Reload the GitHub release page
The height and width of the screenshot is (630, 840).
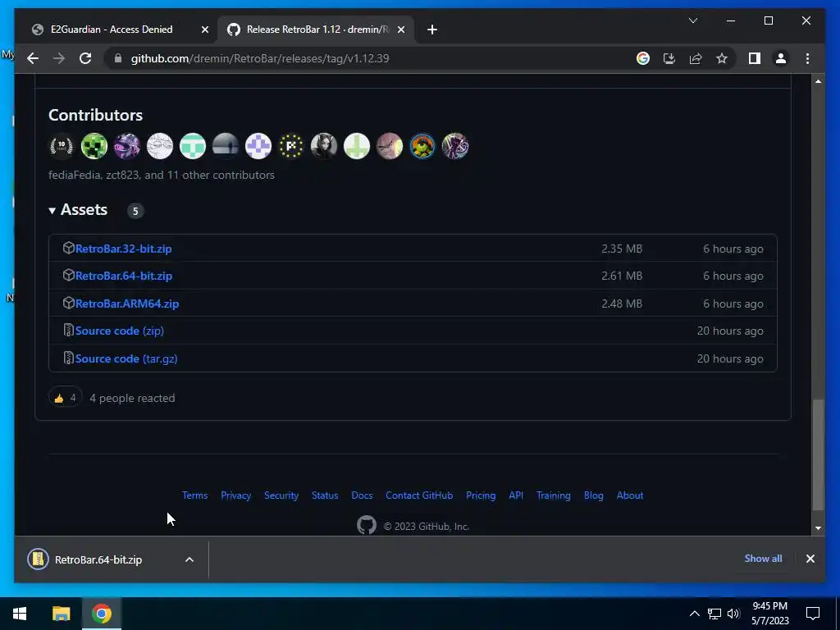click(85, 58)
